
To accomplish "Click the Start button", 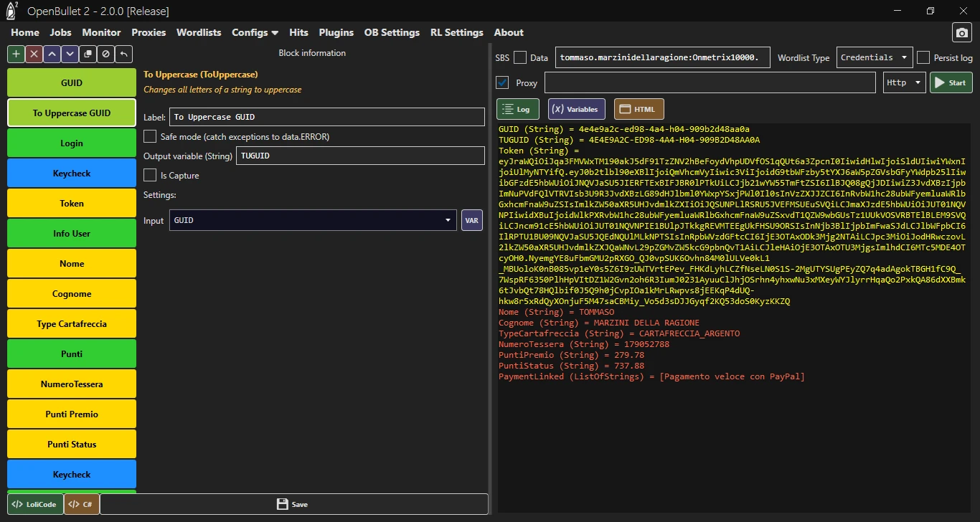I will pos(951,82).
